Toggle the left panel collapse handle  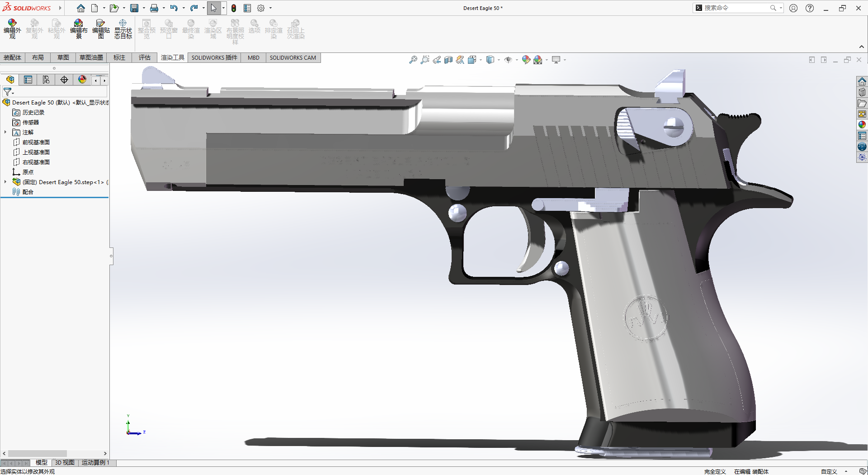click(x=111, y=256)
